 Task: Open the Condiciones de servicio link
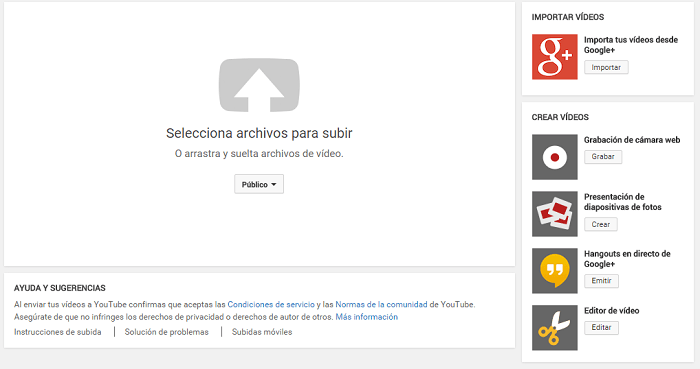coord(271,304)
